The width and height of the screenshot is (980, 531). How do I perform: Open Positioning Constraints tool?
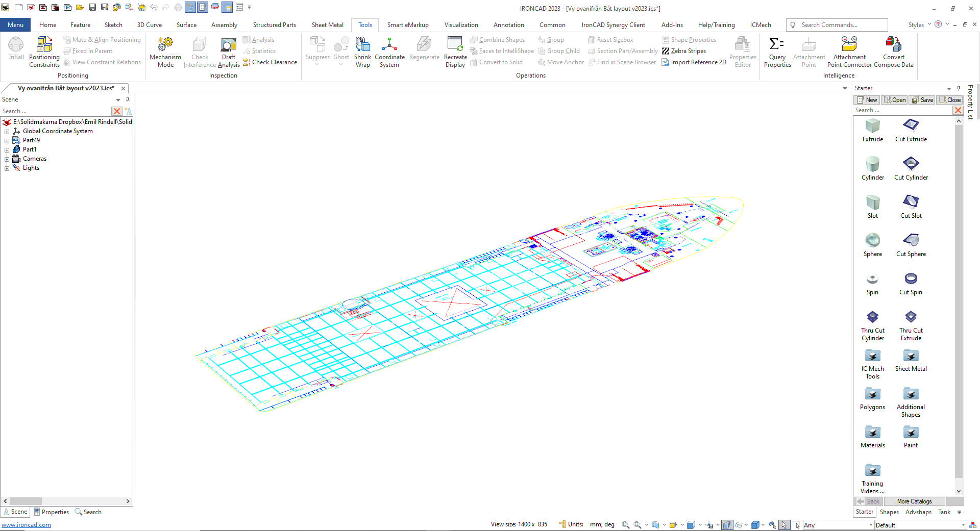[x=44, y=52]
